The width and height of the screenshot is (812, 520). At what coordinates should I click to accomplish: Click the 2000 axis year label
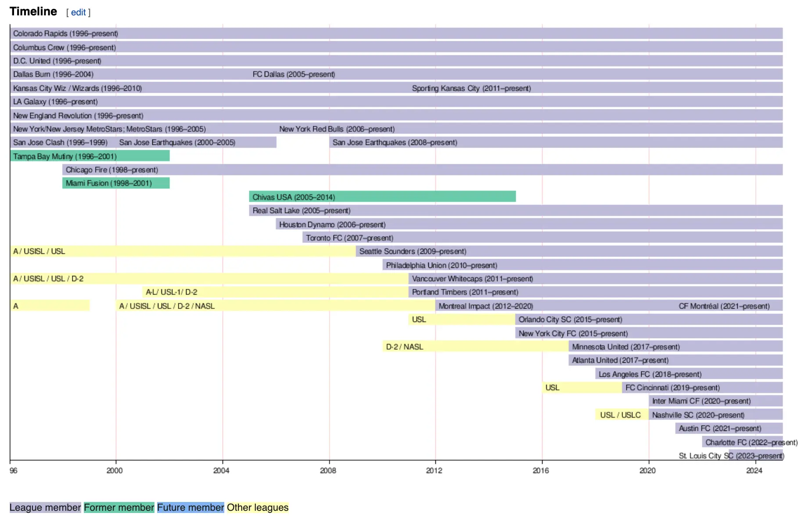pos(115,470)
